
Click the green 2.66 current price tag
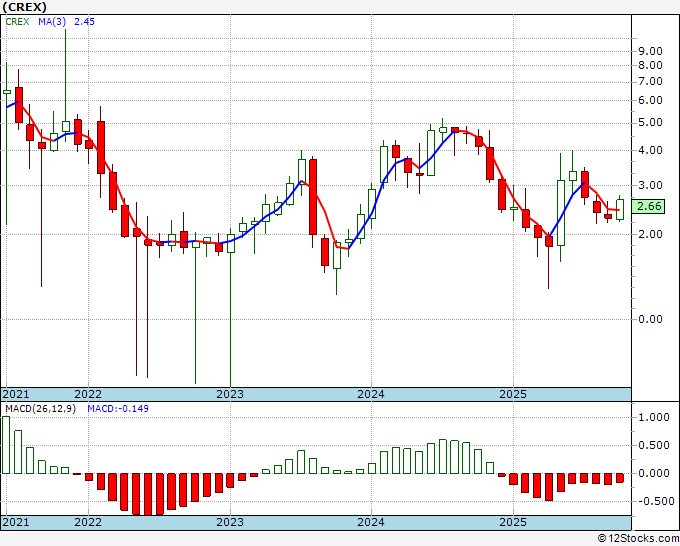click(x=648, y=206)
